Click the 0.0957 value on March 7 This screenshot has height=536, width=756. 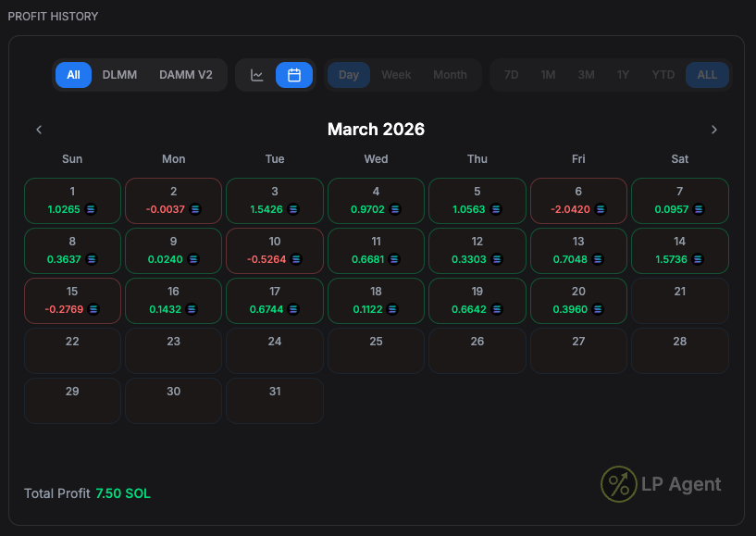[x=671, y=209]
